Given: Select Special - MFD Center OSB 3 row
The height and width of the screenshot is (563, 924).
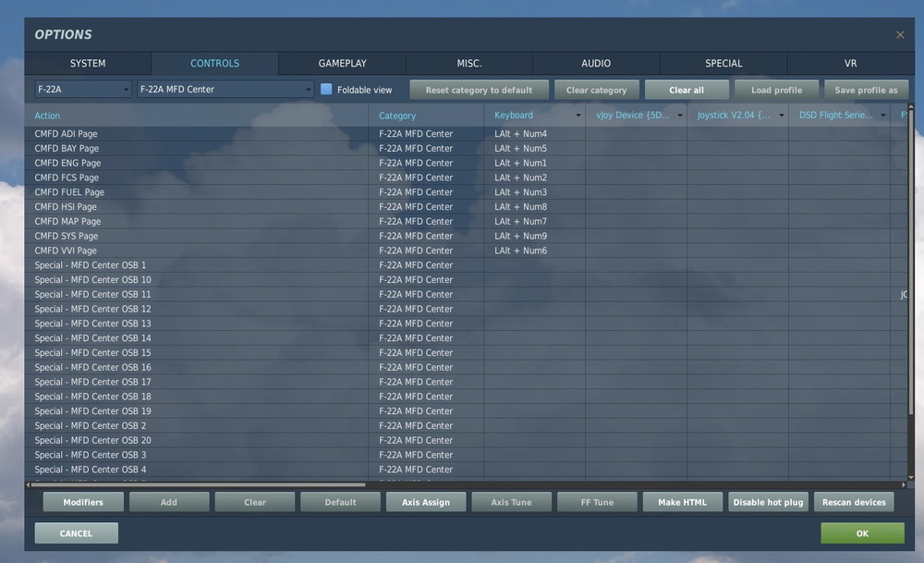Looking at the screenshot, I should coord(466,455).
